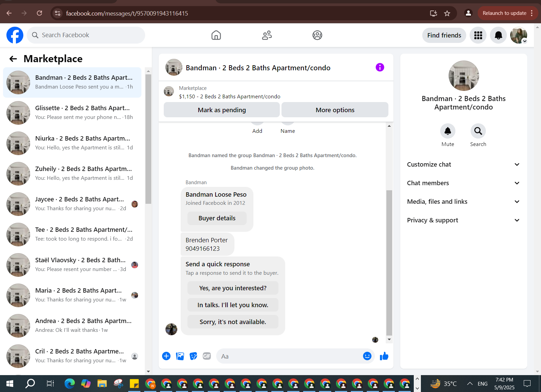Viewport: 541px width, 392px height.
Task: Click More options button
Action: coord(335,110)
